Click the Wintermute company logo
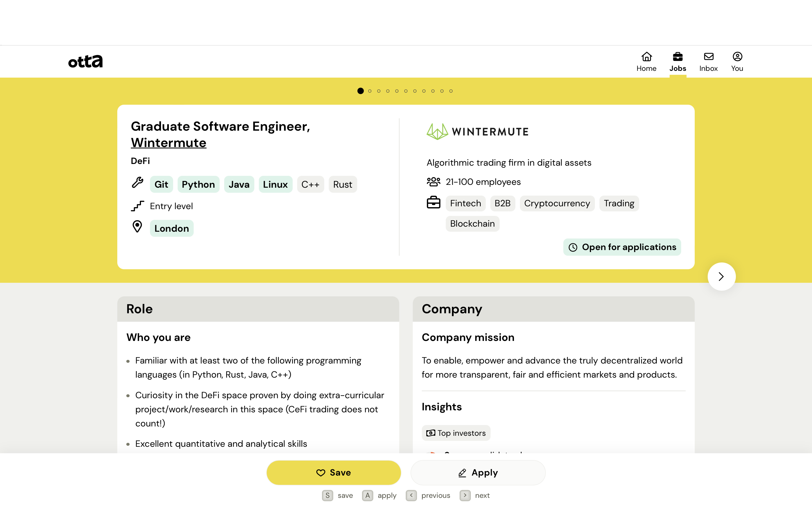The width and height of the screenshot is (812, 508). click(477, 131)
